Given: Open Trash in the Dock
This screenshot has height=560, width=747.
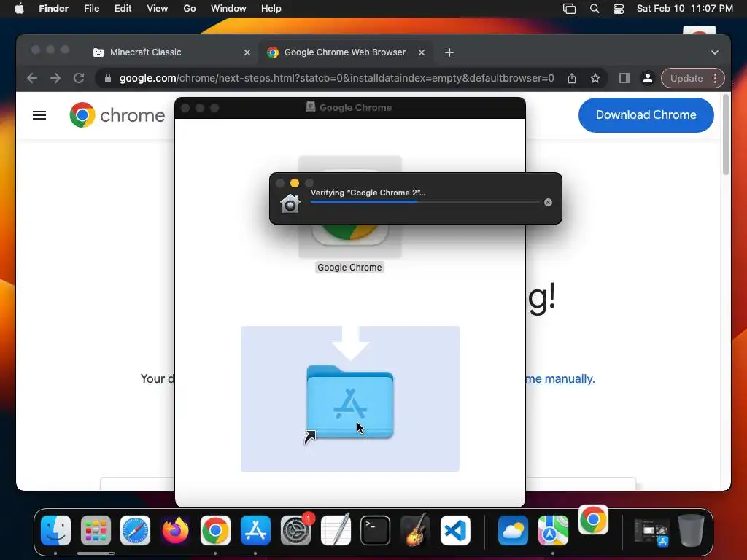Looking at the screenshot, I should click(691, 530).
